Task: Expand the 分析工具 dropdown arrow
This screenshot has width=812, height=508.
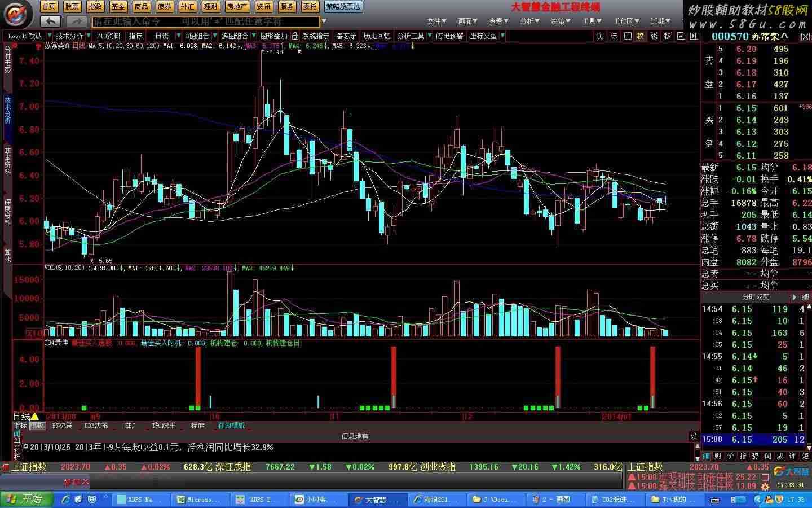Action: 429,36
